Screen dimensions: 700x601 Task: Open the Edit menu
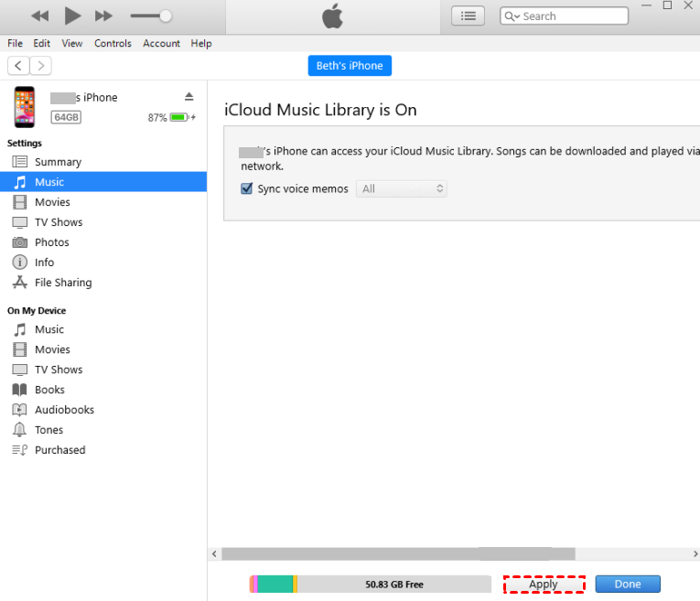pyautogui.click(x=41, y=43)
